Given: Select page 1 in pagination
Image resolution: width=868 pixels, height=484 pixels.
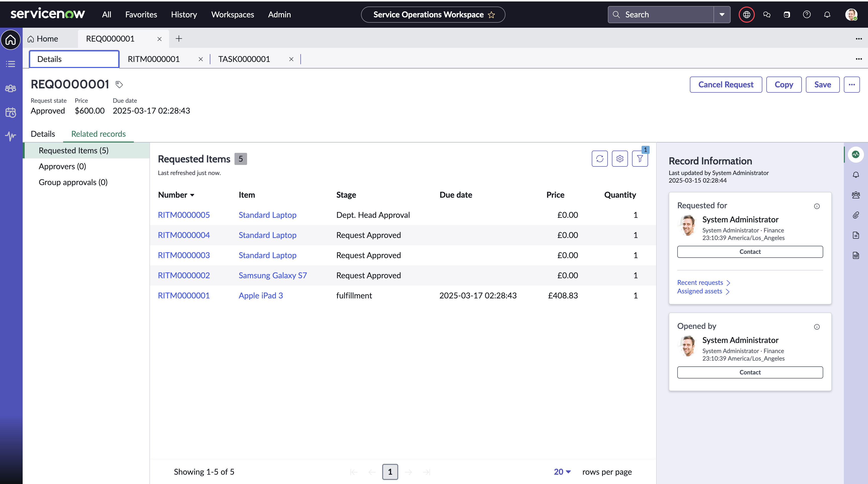Looking at the screenshot, I should coord(390,472).
